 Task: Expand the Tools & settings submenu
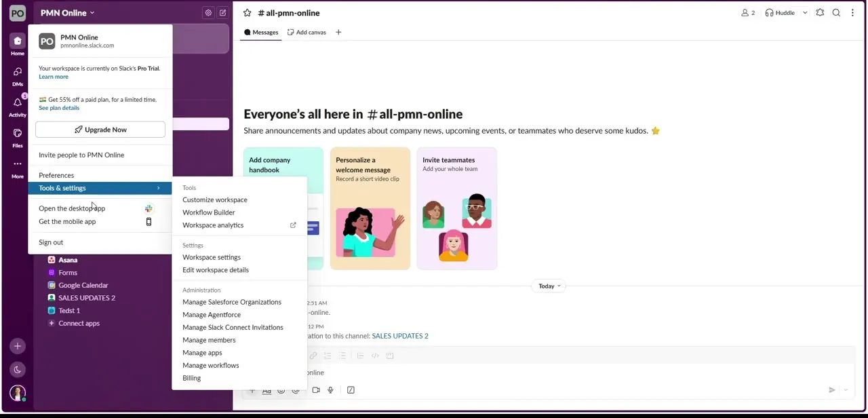100,188
